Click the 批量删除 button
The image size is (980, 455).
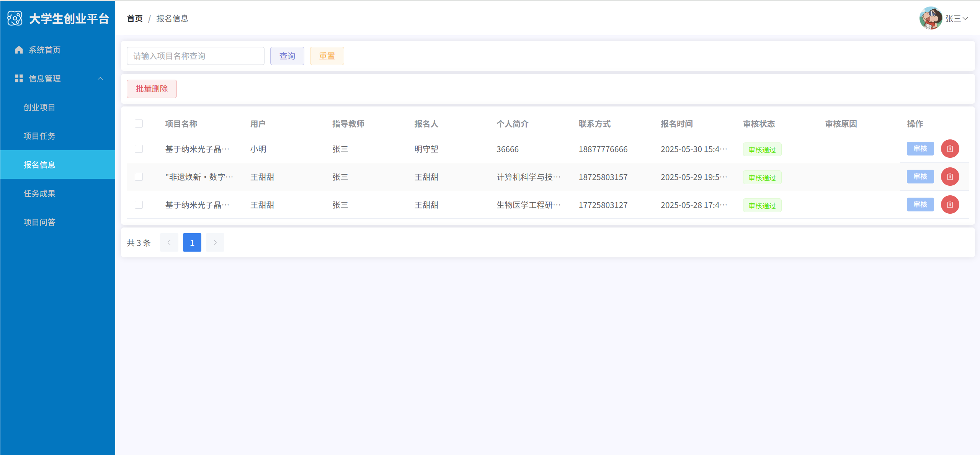point(152,88)
